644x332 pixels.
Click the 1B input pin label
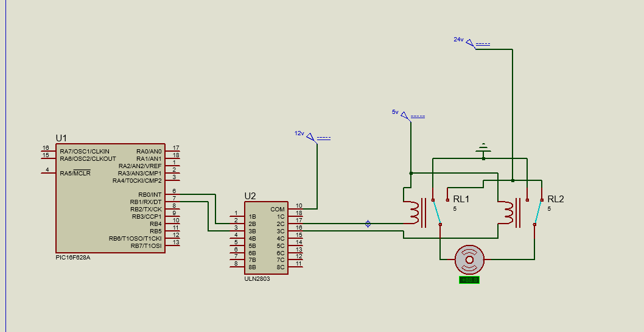(x=253, y=216)
